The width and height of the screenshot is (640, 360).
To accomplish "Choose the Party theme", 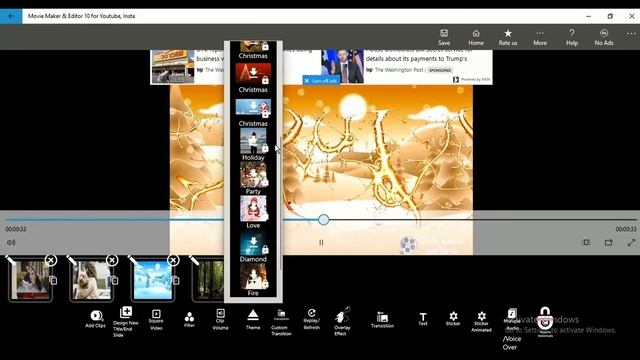I will (253, 178).
